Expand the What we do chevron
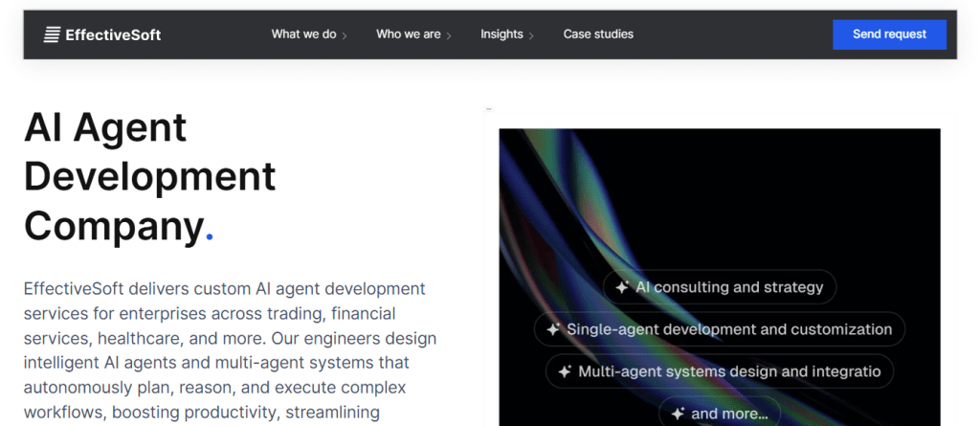The height and width of the screenshot is (426, 980). tap(345, 35)
